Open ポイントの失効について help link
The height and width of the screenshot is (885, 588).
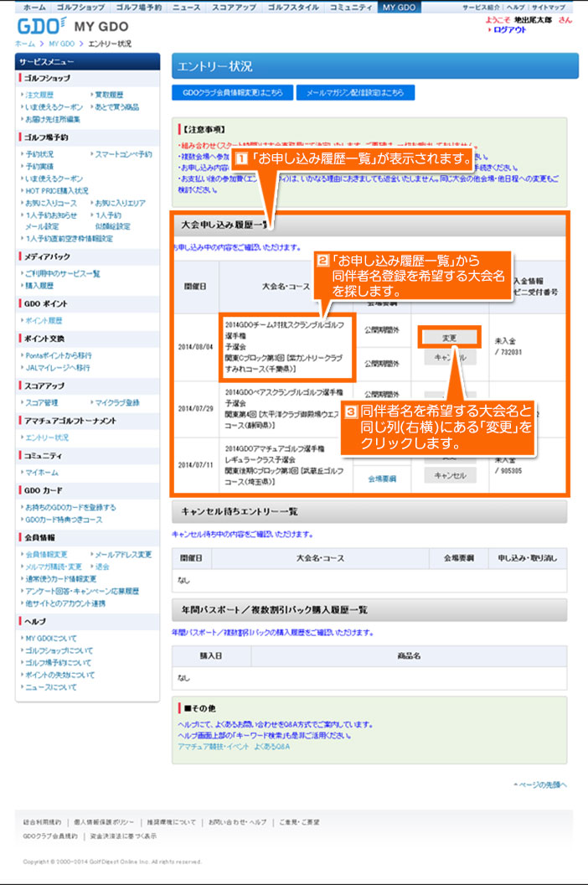60,675
